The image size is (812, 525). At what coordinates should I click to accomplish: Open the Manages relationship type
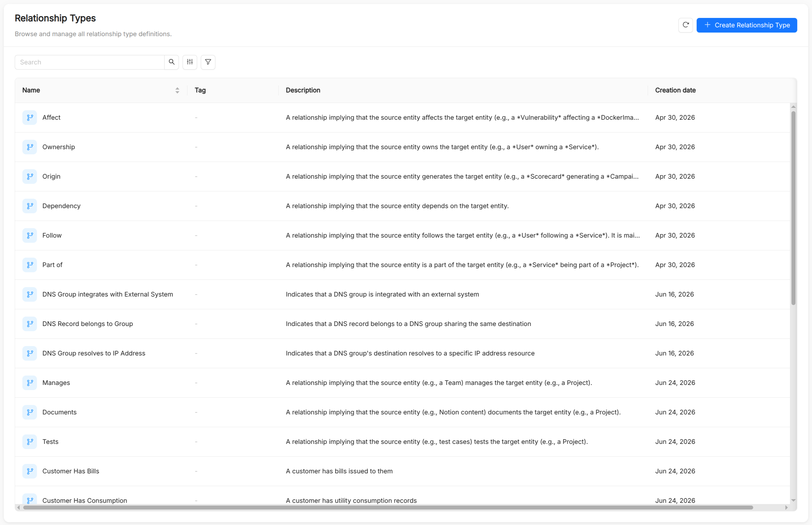(x=56, y=383)
